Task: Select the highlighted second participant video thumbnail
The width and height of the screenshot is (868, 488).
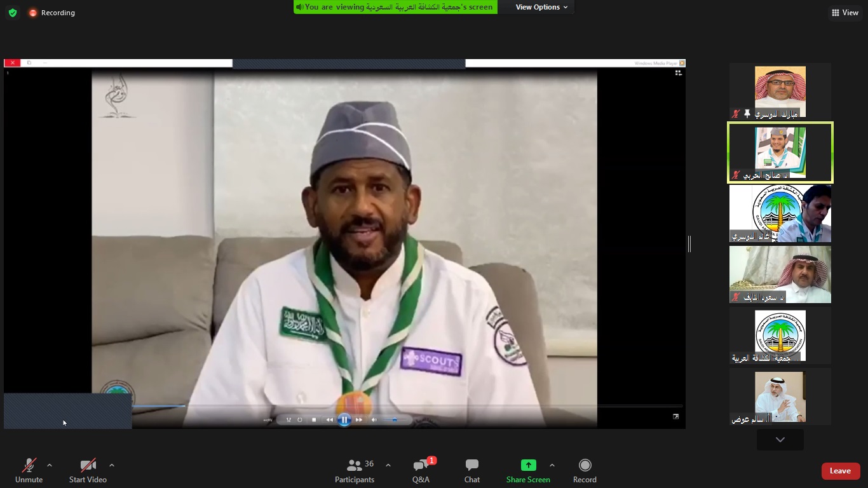Action: tap(780, 152)
